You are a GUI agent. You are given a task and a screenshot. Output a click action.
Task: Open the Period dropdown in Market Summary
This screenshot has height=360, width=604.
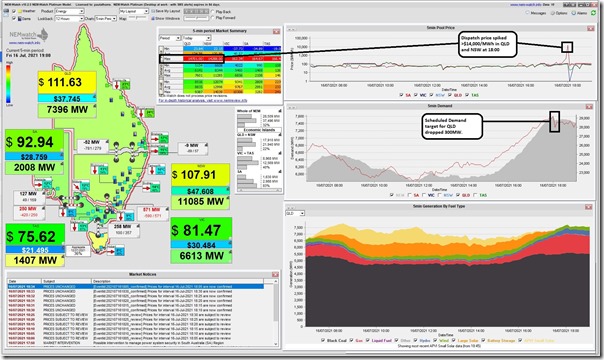click(170, 38)
